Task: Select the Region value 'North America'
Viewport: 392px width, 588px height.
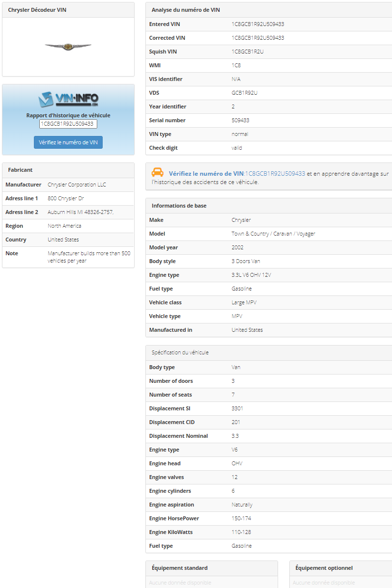Action: point(64,226)
